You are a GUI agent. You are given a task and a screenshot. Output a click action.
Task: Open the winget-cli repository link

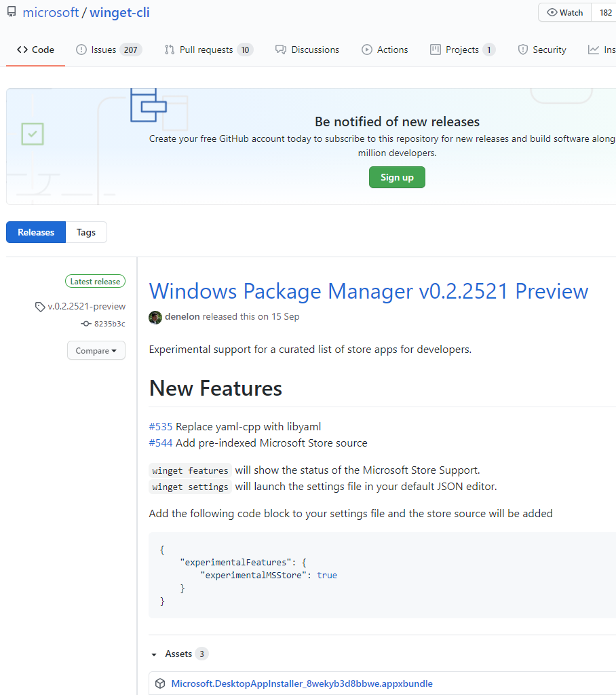[119, 12]
